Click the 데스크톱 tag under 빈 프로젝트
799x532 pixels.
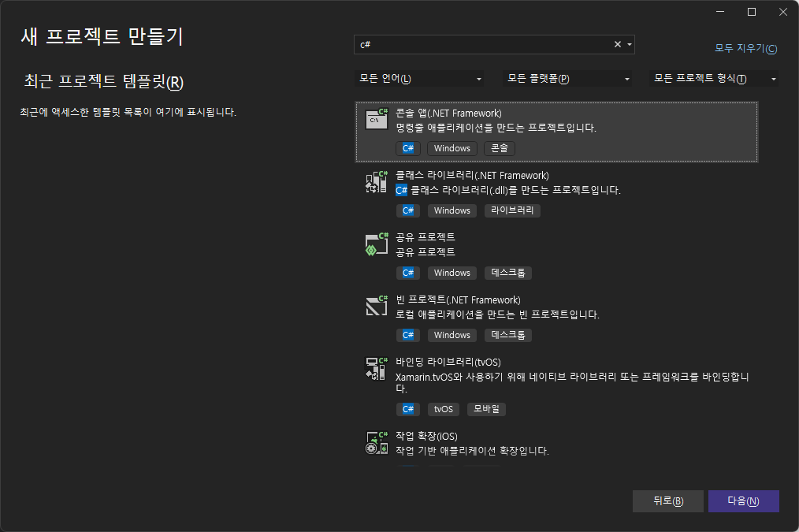click(x=508, y=335)
